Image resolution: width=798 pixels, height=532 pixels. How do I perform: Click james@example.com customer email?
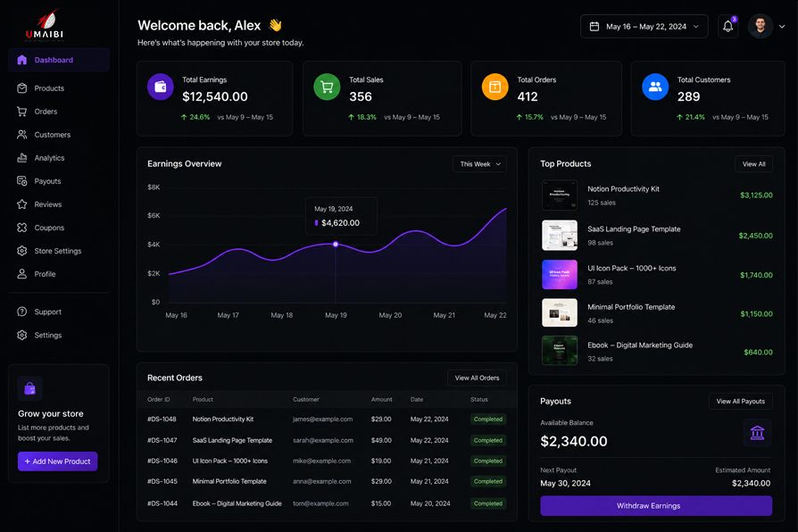point(322,419)
